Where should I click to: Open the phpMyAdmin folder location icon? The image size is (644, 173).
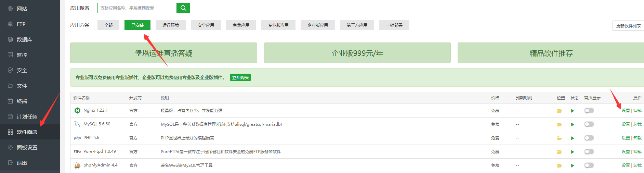coord(559,165)
